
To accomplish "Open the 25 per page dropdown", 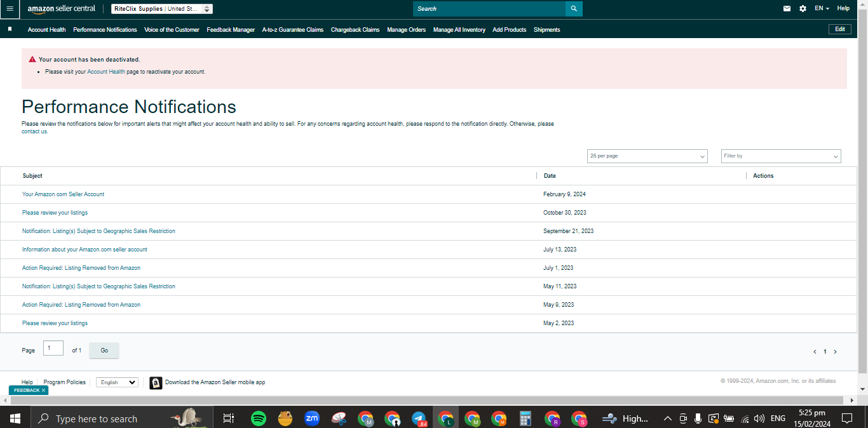I will (x=647, y=156).
